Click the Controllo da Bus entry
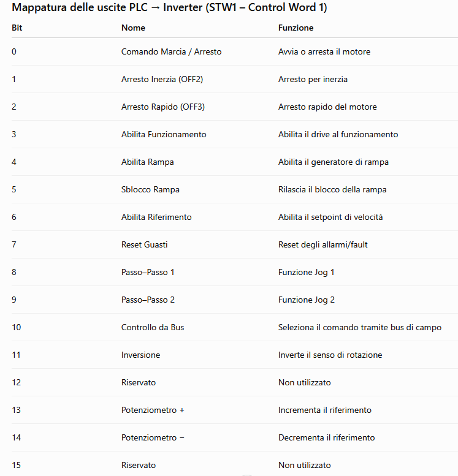 (153, 327)
